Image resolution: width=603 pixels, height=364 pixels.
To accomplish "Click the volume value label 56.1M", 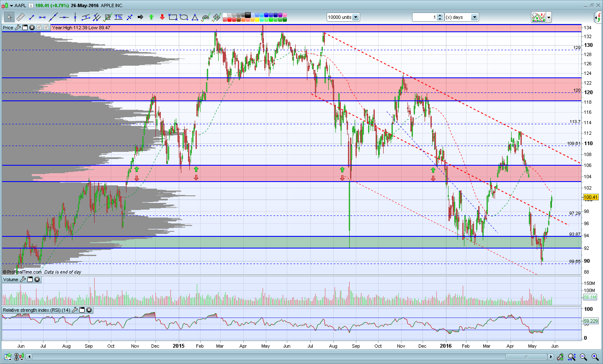I will [590, 297].
